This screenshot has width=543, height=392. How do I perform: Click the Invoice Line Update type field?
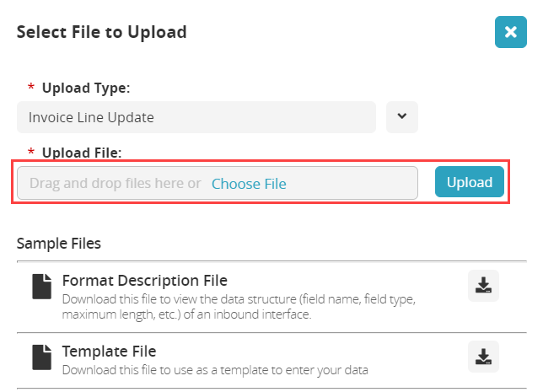(x=196, y=117)
